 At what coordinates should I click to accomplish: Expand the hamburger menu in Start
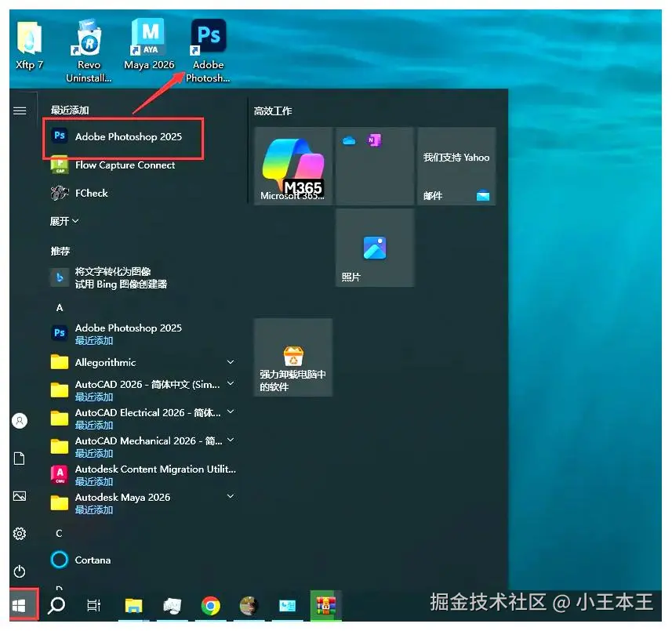(x=19, y=110)
